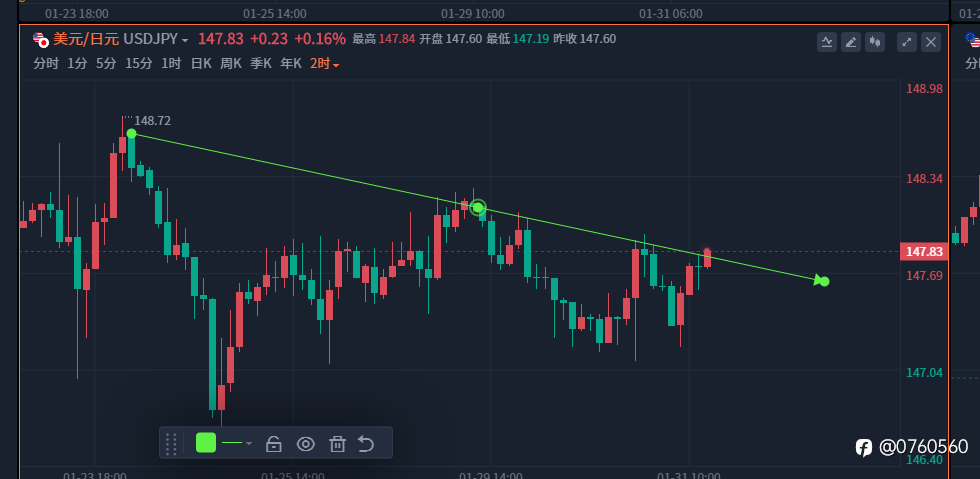Expand the USDJPY chart to fullscreen

(x=907, y=41)
